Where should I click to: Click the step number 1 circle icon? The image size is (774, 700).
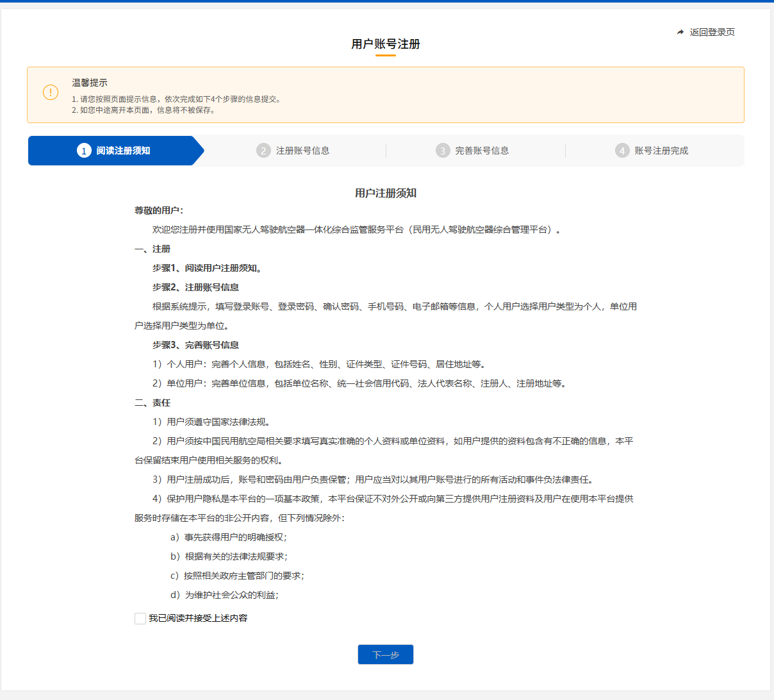tap(84, 151)
